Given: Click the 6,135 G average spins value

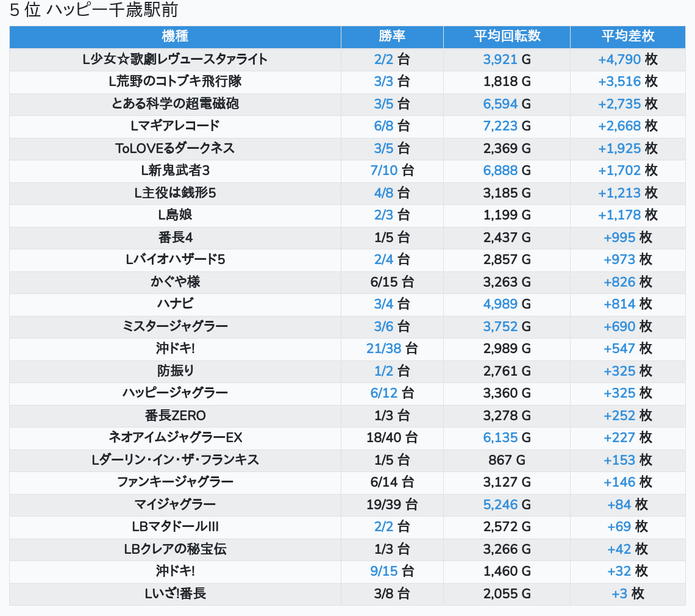Looking at the screenshot, I should coord(507,437).
